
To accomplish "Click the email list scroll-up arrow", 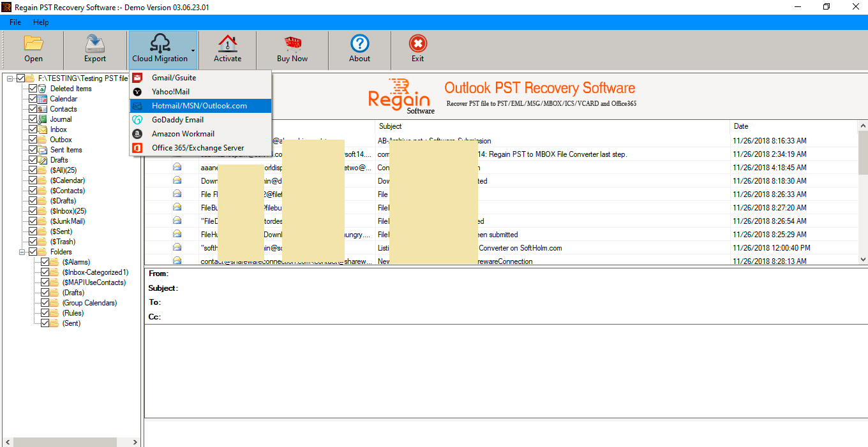I will (863, 126).
